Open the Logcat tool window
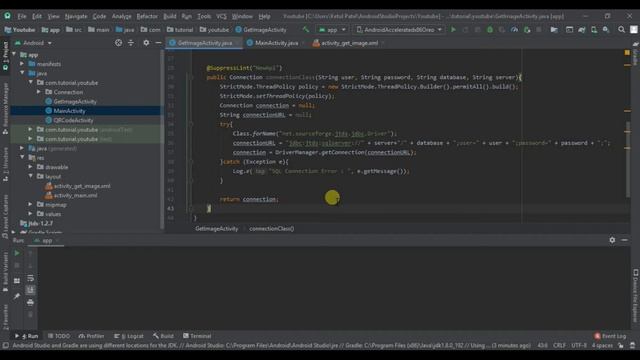 [x=129, y=336]
